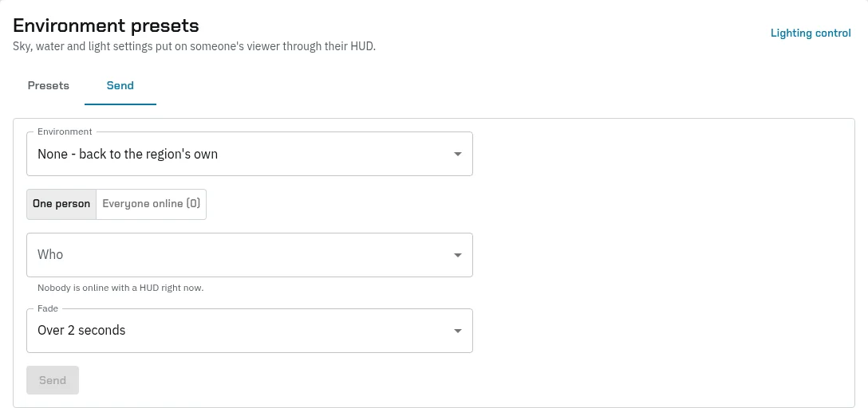Click the blue underline beneath the Send tab
The width and height of the screenshot is (868, 408).
pyautogui.click(x=120, y=104)
